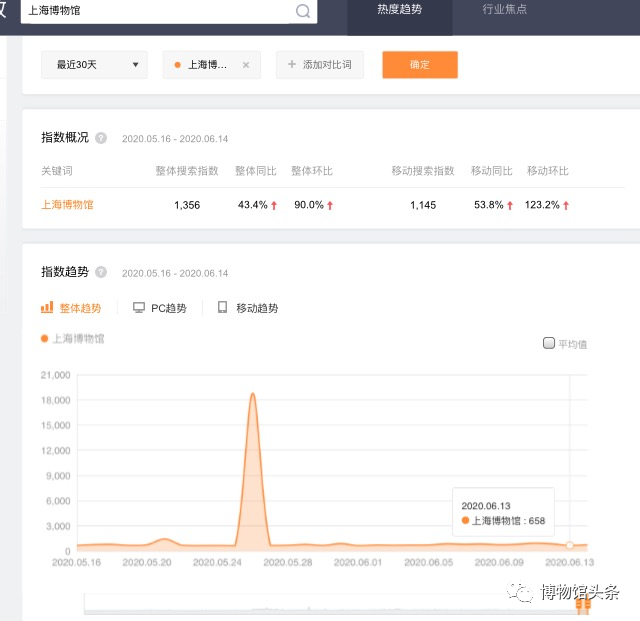
Task: Click the 123.2% mobile month-over-month value
Action: coord(542,205)
